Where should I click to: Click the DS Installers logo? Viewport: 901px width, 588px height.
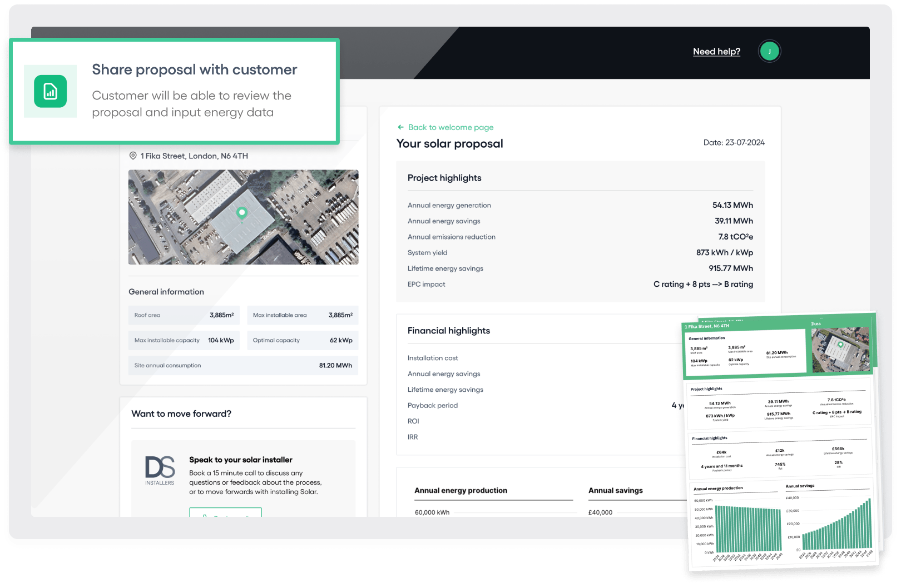160,471
